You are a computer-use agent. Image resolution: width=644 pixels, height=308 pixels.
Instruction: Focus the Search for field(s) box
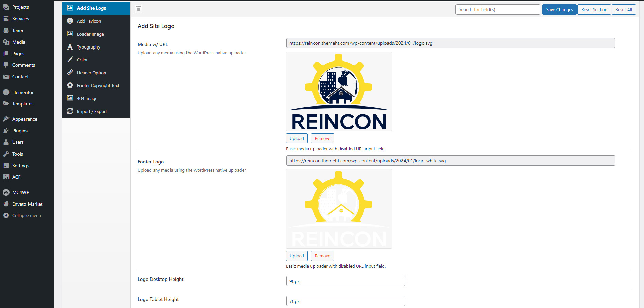tap(498, 9)
